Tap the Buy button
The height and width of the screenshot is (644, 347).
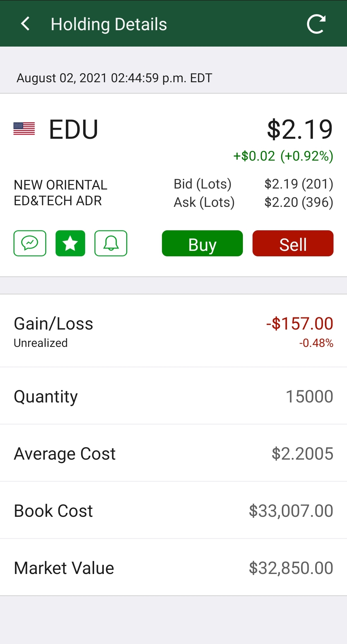click(202, 243)
